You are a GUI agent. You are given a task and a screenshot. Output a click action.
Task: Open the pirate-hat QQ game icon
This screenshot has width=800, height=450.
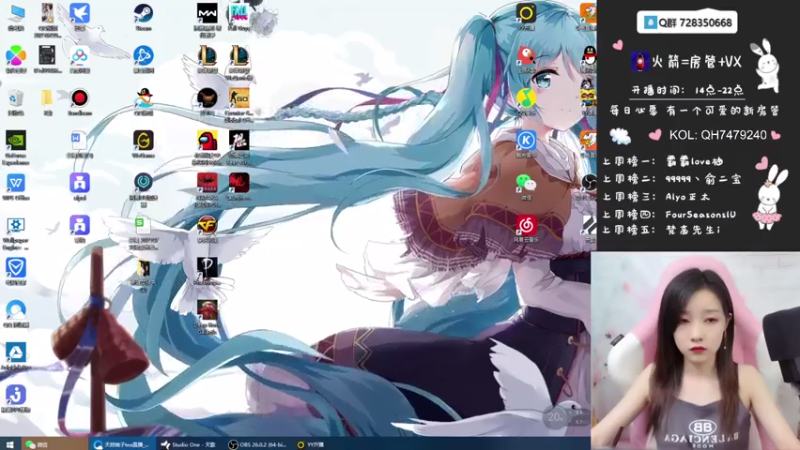tap(143, 98)
